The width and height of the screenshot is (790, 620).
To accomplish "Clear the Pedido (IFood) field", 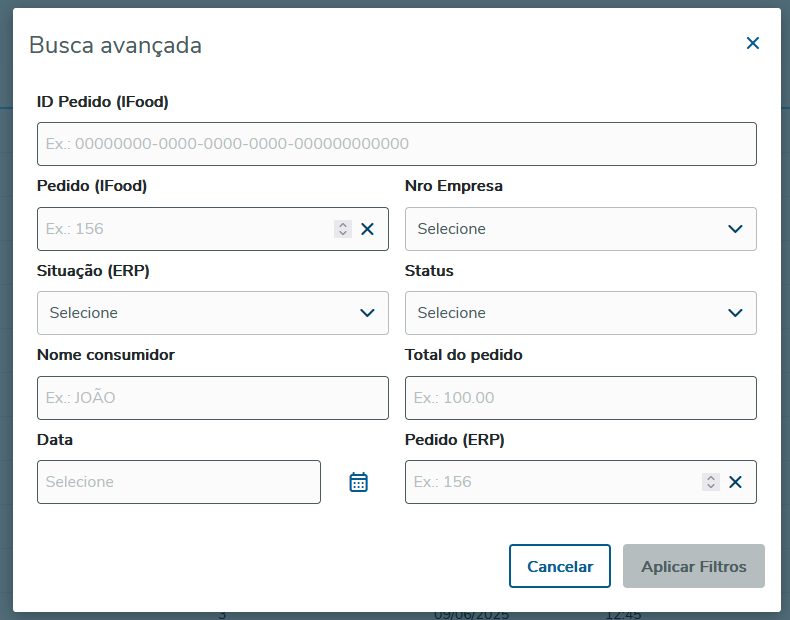I will (367, 229).
